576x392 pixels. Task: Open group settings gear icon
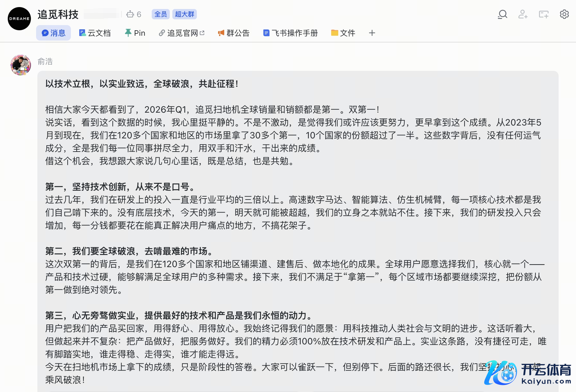click(x=564, y=14)
